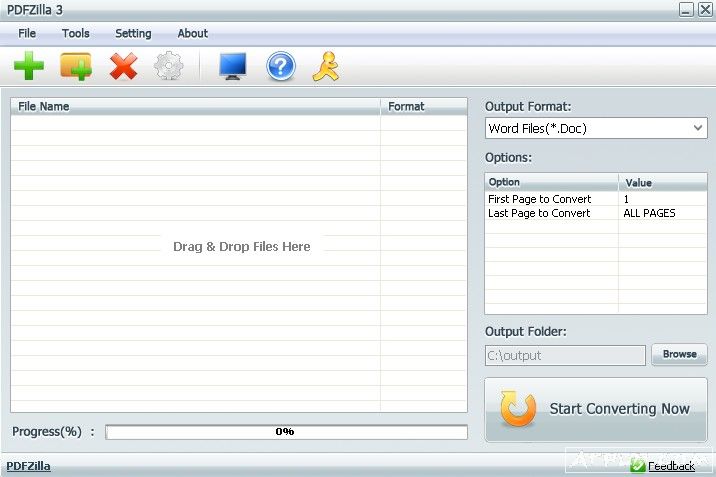Click the gray gear settings icon
This screenshot has width=716, height=477.
coord(168,67)
